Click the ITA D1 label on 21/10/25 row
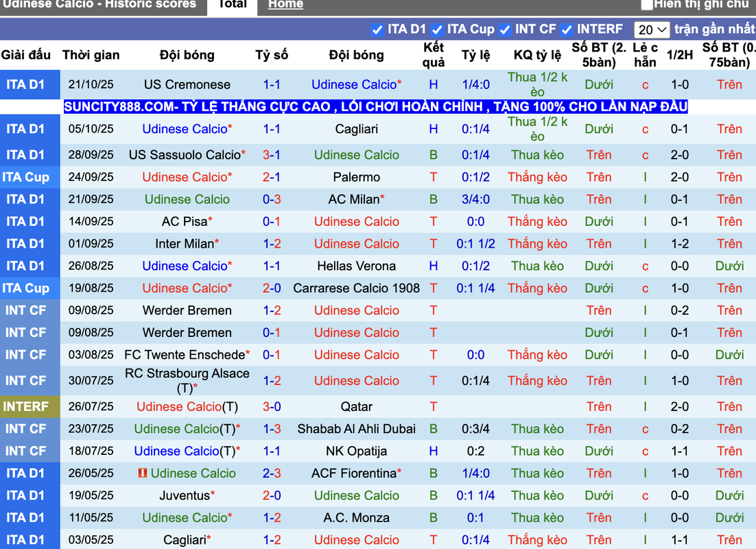This screenshot has width=756, height=549. click(x=25, y=84)
